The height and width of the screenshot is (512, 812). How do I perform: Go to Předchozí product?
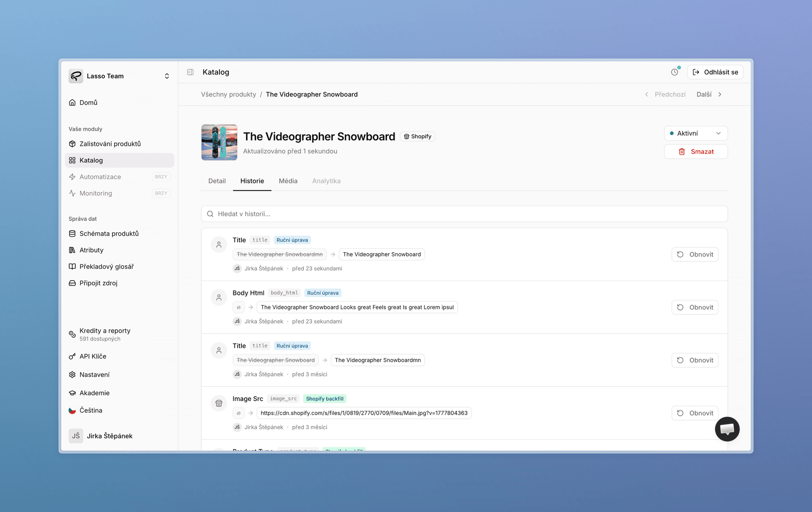coord(665,94)
